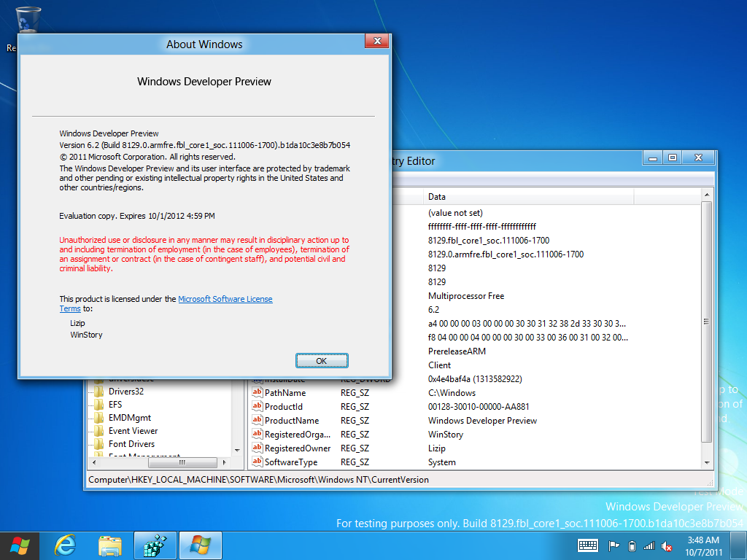747x560 pixels.
Task: Select the ProductId value entry
Action: (284, 407)
